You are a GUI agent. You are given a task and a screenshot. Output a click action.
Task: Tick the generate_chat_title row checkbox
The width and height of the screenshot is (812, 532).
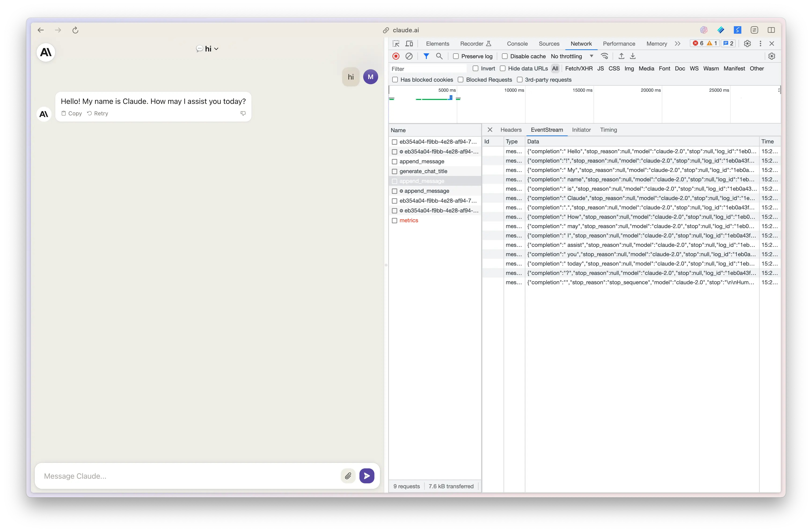pos(394,171)
